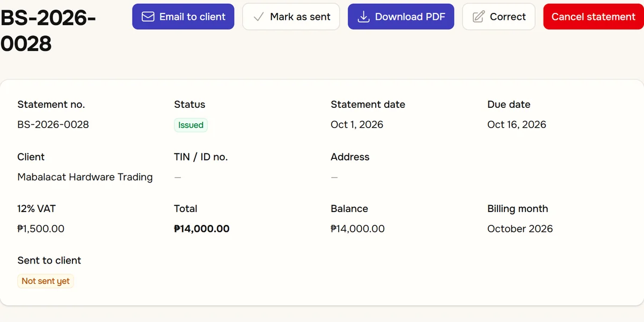Click the due date Oct 16, 2026
The height and width of the screenshot is (322, 644).
(517, 125)
